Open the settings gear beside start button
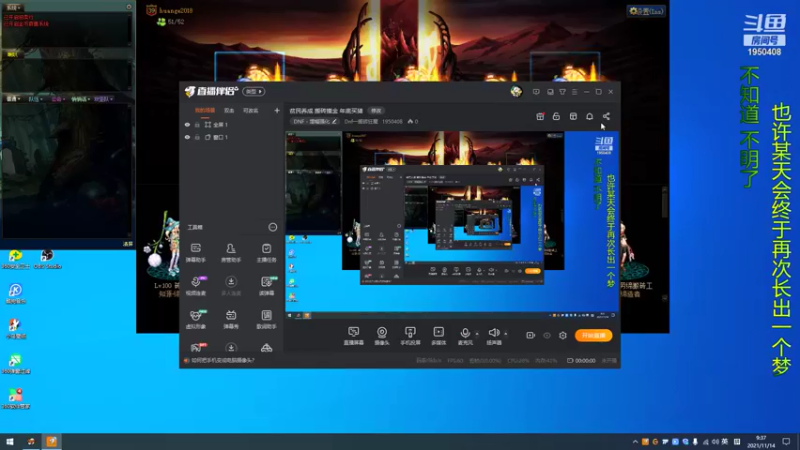Viewport: 800px width, 450px height. click(563, 335)
